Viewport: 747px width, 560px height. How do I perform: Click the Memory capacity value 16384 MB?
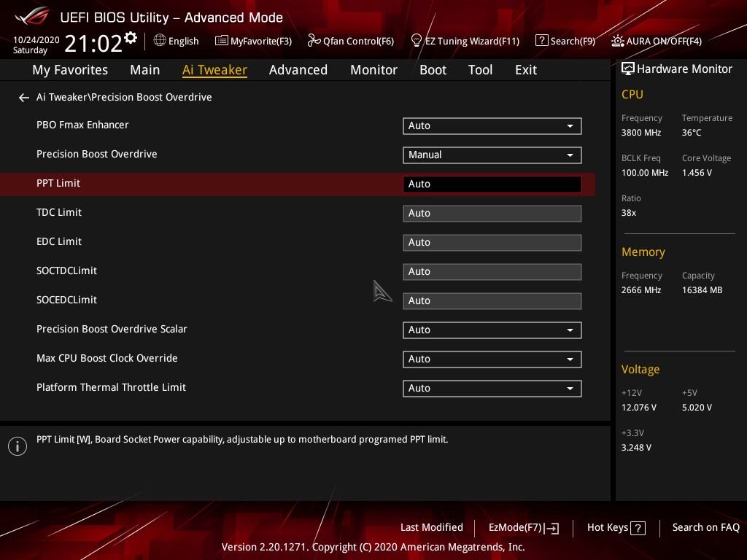[702, 290]
